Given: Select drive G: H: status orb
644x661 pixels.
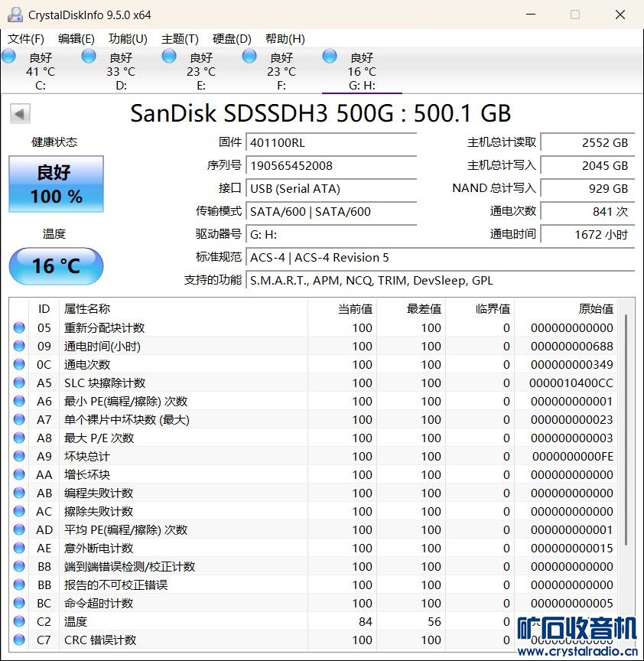Looking at the screenshot, I should [x=330, y=56].
